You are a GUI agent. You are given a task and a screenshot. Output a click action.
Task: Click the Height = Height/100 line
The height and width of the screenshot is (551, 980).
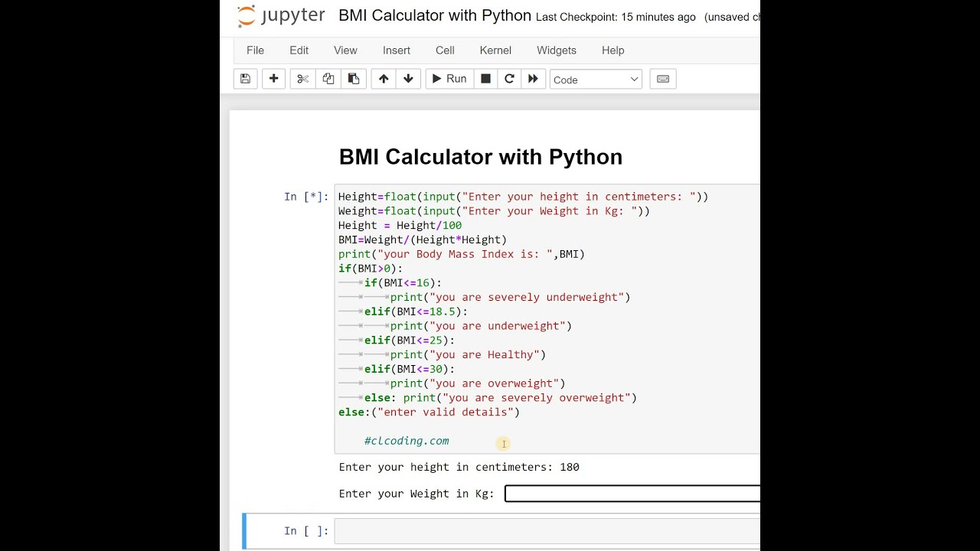point(400,226)
